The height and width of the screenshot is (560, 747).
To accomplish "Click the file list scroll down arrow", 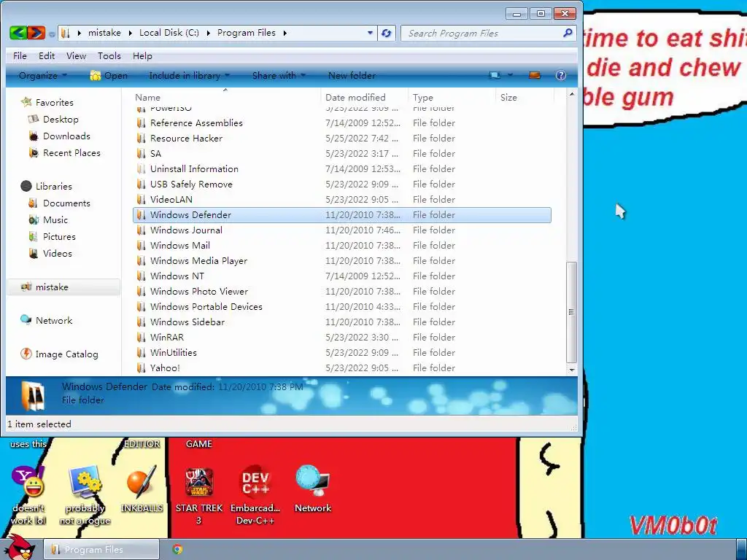I will tap(572, 370).
